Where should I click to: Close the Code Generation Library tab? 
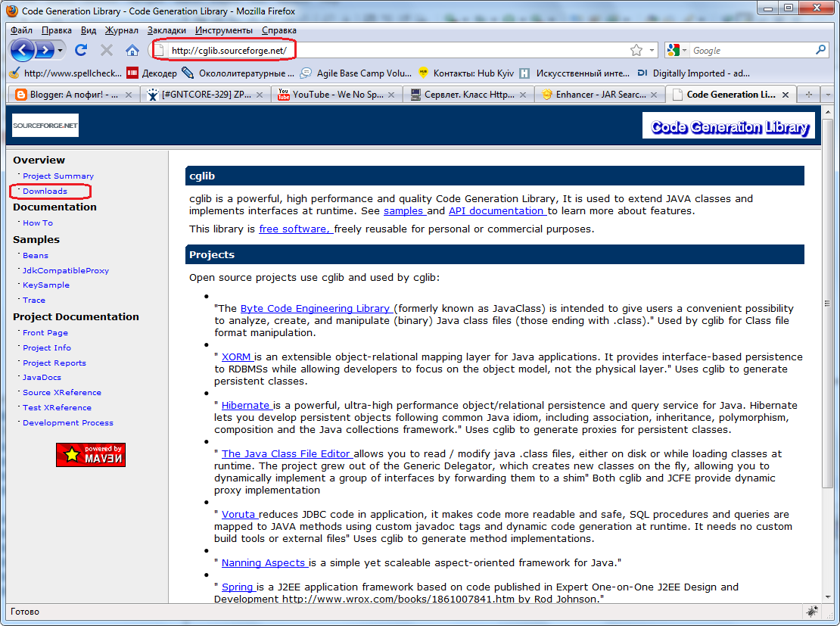[786, 95]
